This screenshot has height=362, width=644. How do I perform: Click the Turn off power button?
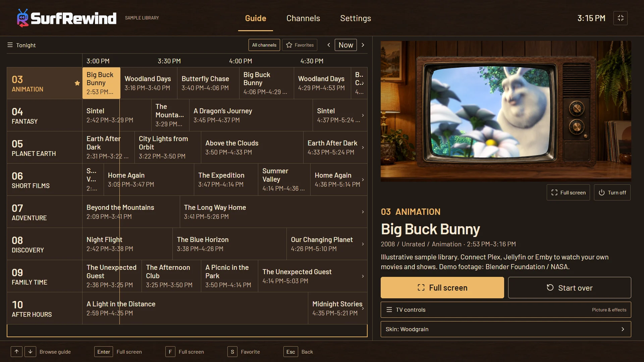pos(612,192)
